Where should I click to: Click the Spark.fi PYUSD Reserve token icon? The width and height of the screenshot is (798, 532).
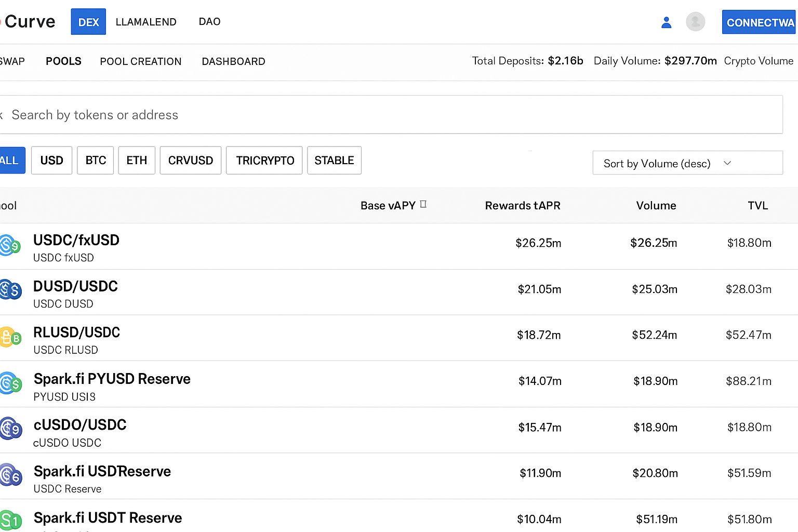tap(10, 383)
